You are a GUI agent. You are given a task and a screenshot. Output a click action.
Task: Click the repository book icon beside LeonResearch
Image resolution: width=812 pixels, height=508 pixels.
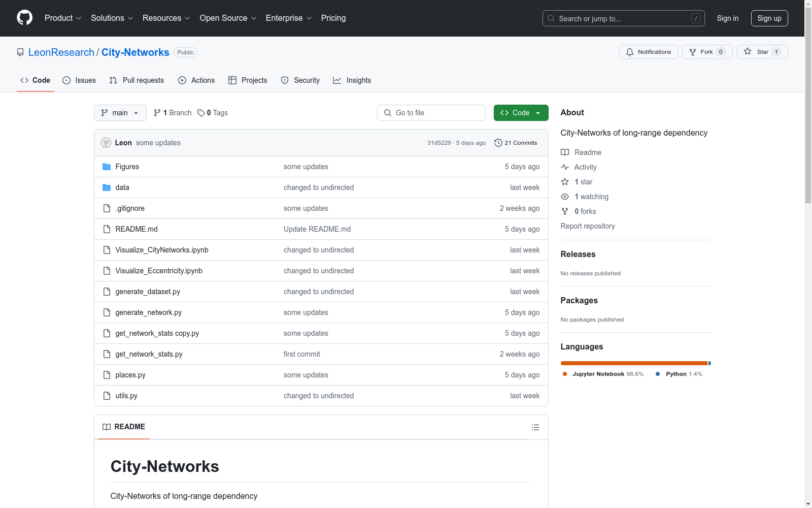click(20, 52)
